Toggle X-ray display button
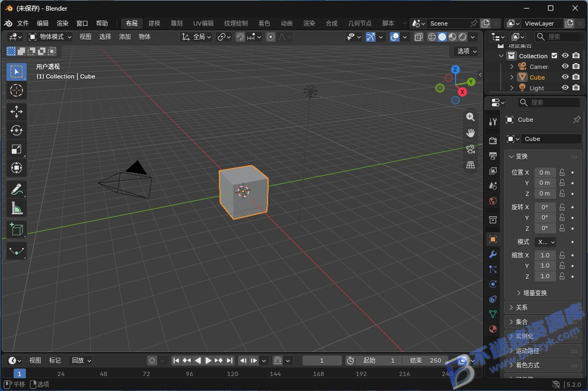The width and height of the screenshot is (588, 391). coord(419,37)
